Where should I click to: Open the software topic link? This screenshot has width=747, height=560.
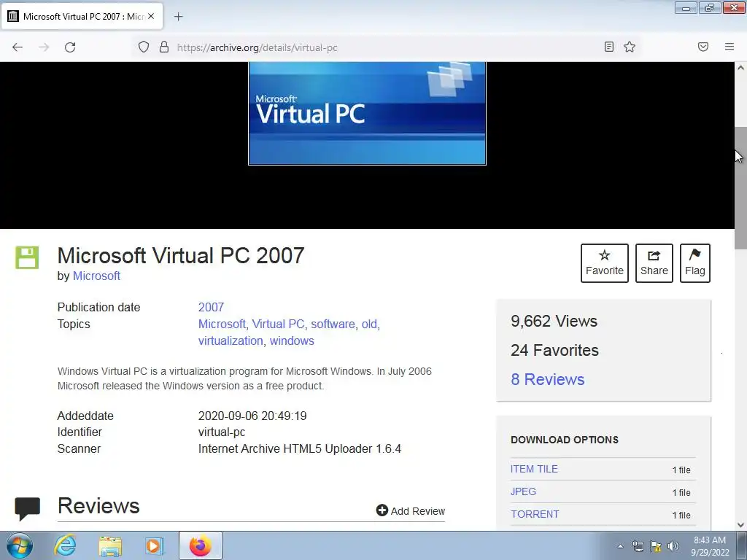coord(333,324)
